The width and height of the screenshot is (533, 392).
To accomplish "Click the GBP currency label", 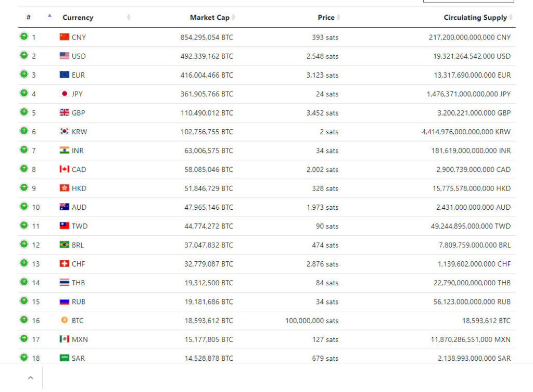I will click(x=78, y=113).
